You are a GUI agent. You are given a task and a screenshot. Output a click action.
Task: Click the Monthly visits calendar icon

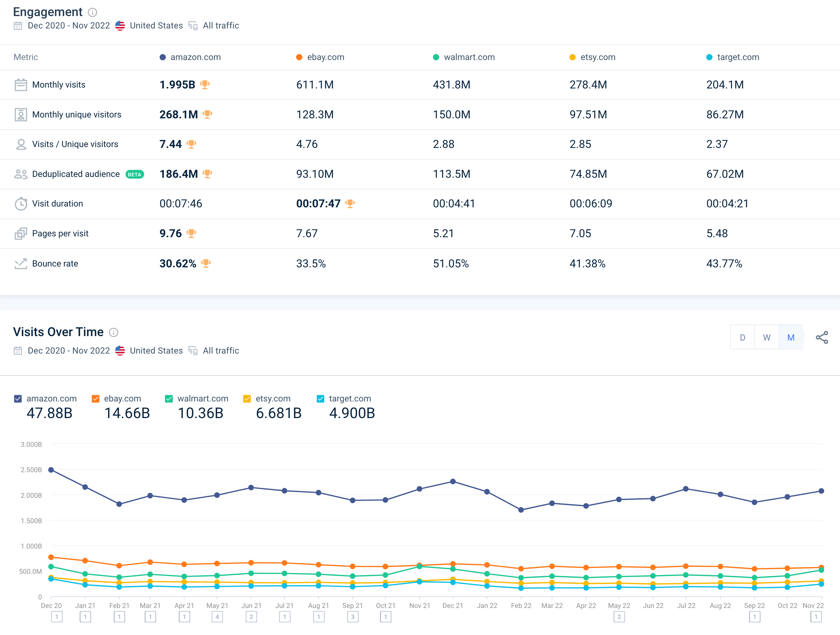(x=21, y=85)
